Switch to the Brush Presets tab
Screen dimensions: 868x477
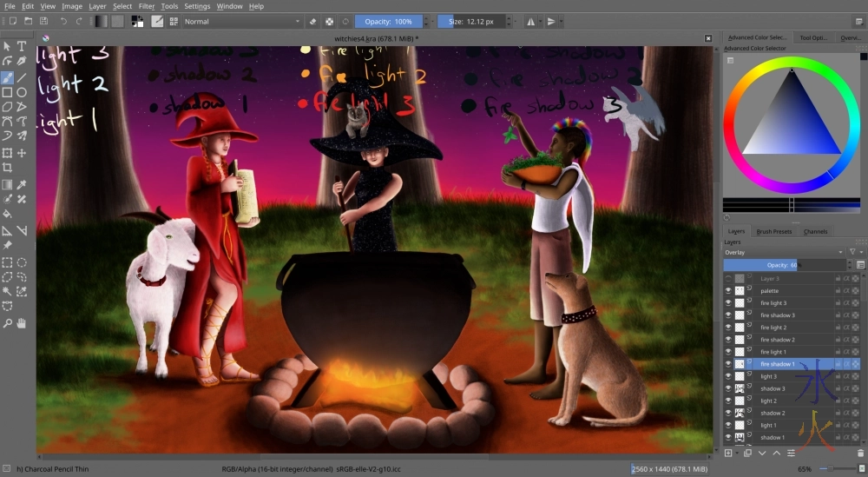773,232
